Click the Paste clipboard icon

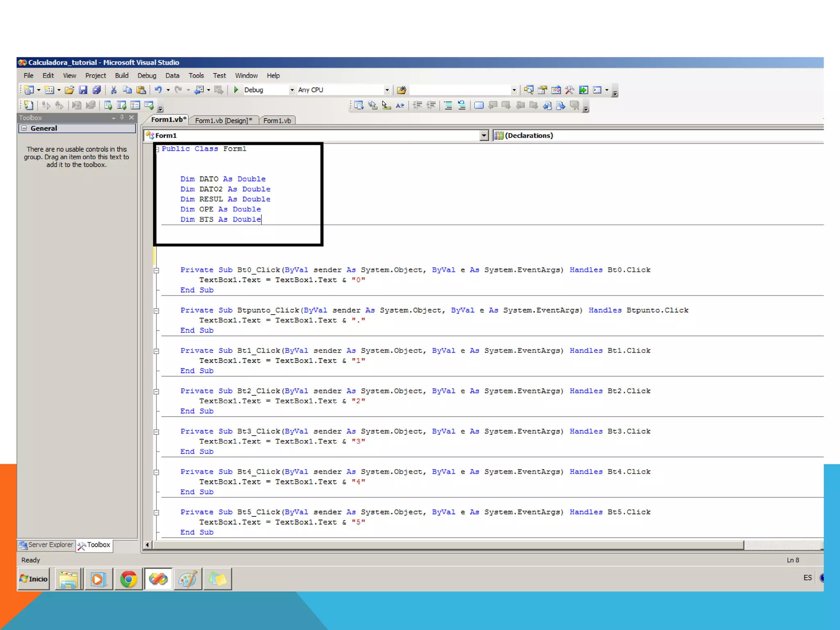point(141,90)
